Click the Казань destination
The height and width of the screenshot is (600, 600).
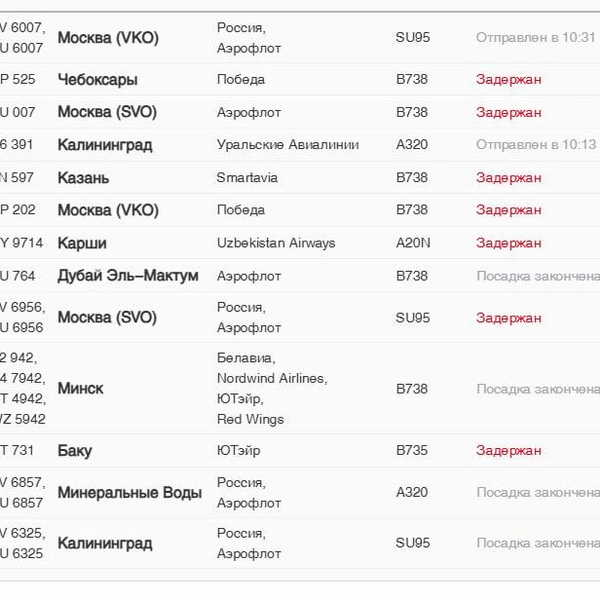click(x=84, y=178)
